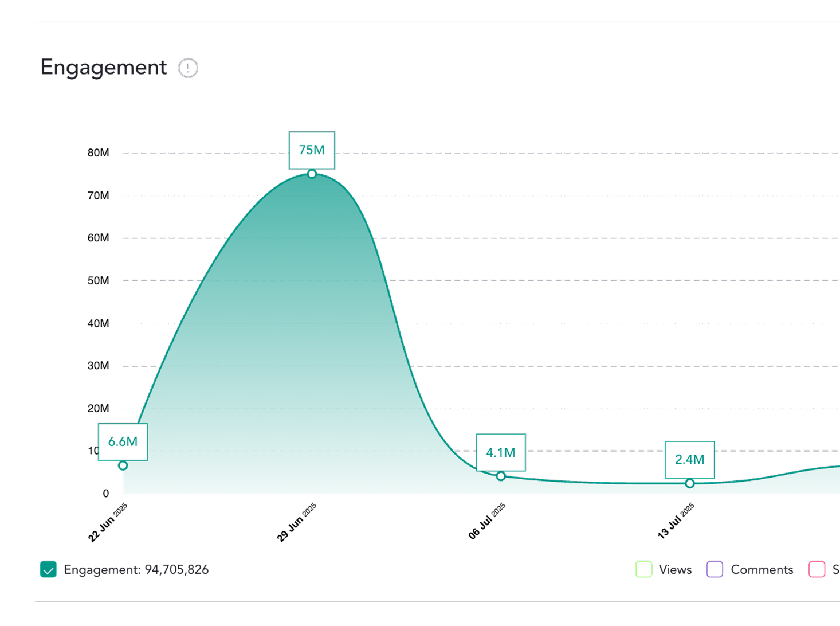Click the 6.6M value label box
840x626 pixels.
click(x=123, y=441)
